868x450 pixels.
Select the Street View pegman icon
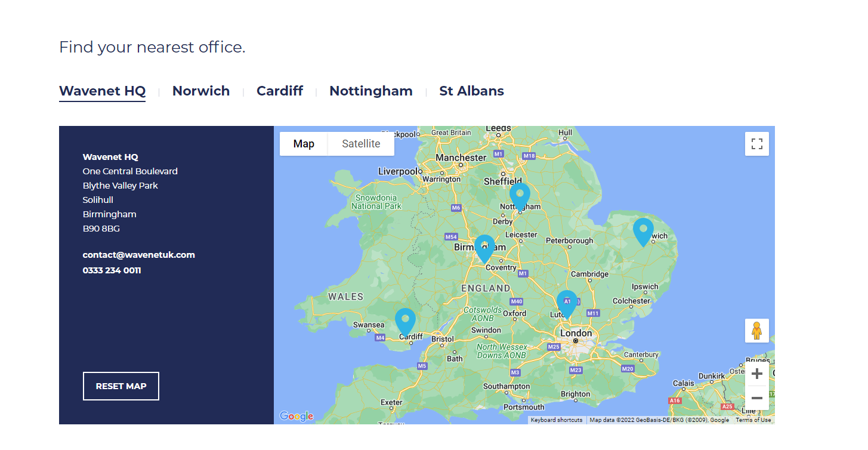(x=756, y=331)
